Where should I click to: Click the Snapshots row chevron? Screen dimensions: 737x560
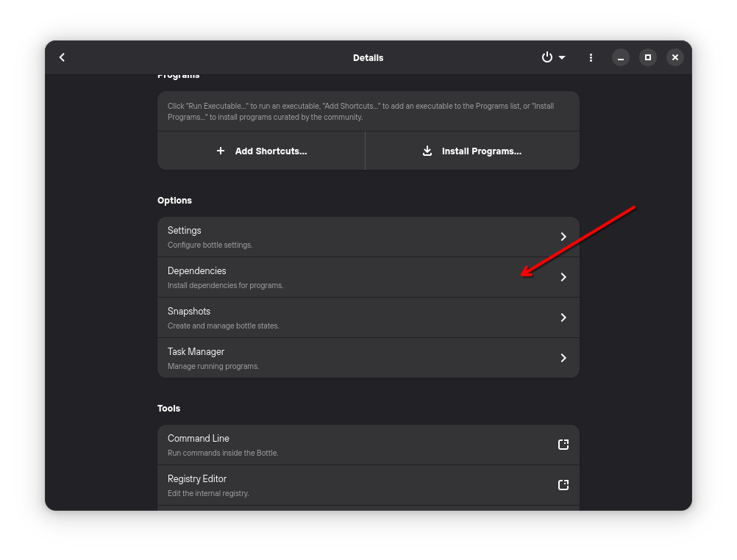click(563, 317)
